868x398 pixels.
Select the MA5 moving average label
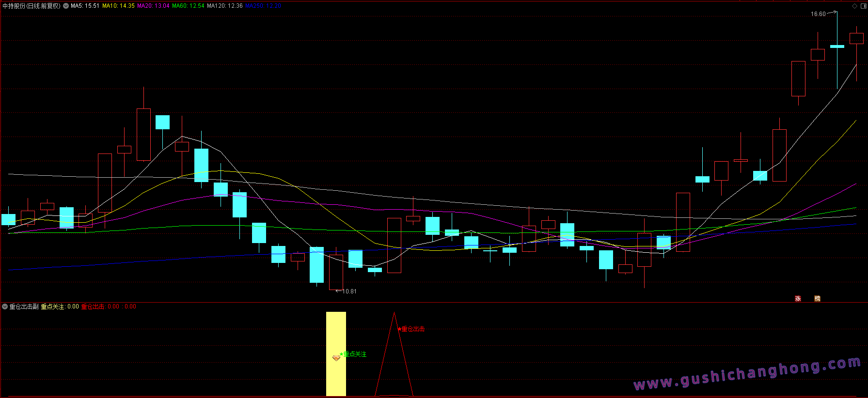[x=85, y=6]
